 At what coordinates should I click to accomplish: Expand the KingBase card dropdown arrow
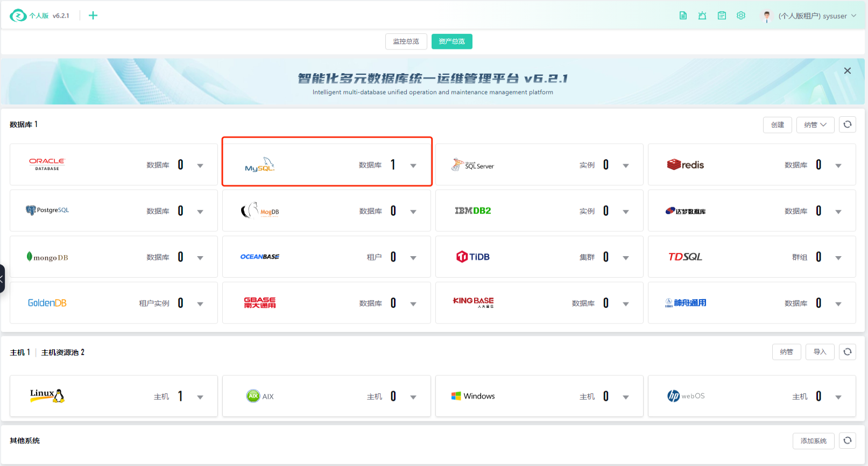[x=626, y=305]
